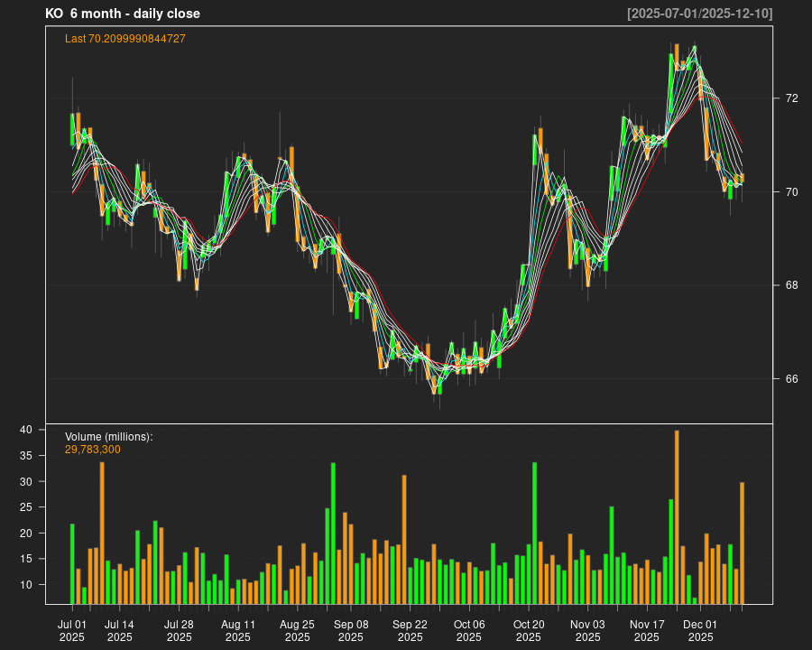This screenshot has width=812, height=650.
Task: Click the first green volume bar at Jul 01
Action: (72, 563)
